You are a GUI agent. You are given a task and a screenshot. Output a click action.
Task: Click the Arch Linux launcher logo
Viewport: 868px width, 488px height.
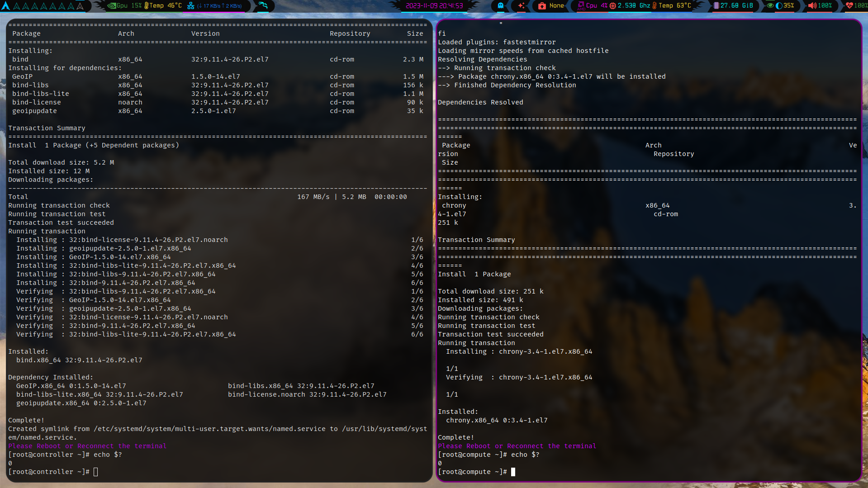point(5,6)
